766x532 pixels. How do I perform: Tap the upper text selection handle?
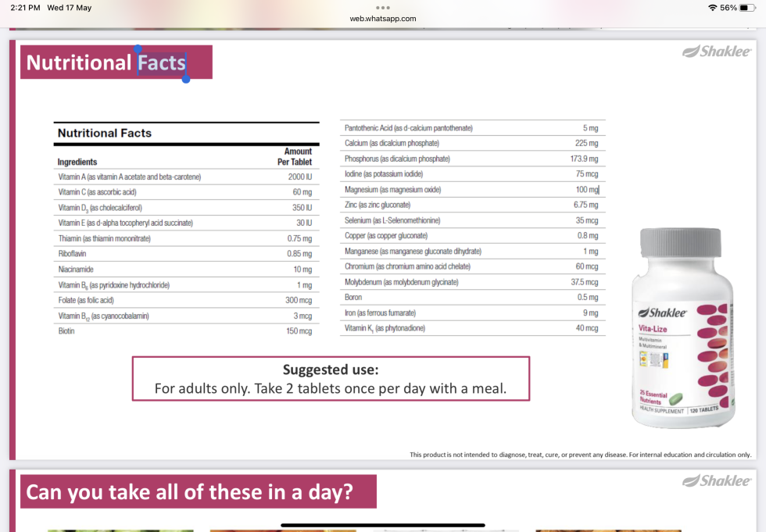point(138,48)
